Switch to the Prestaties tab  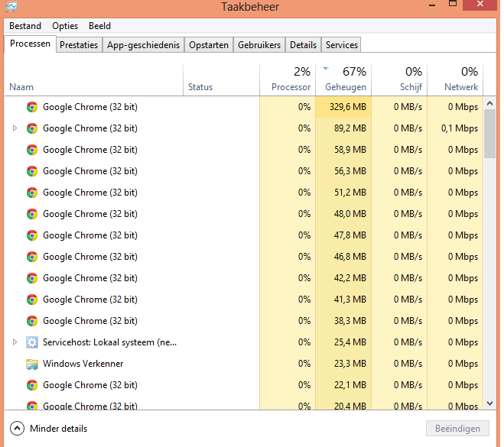tap(79, 45)
